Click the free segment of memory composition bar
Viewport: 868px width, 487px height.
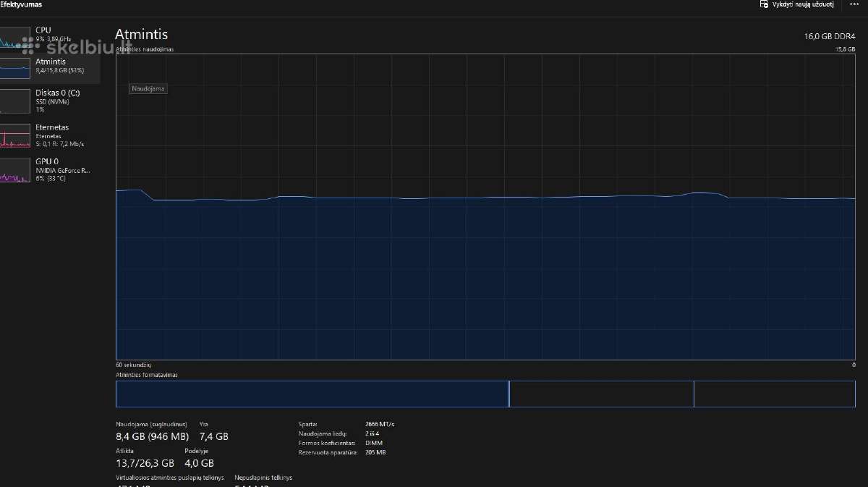(x=775, y=394)
